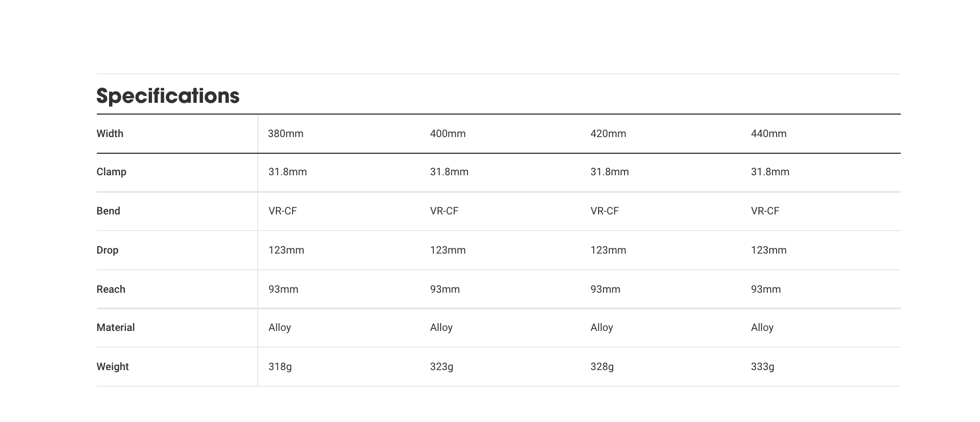Click the Material row label
Image resolution: width=980 pixels, height=422 pixels.
tap(115, 328)
